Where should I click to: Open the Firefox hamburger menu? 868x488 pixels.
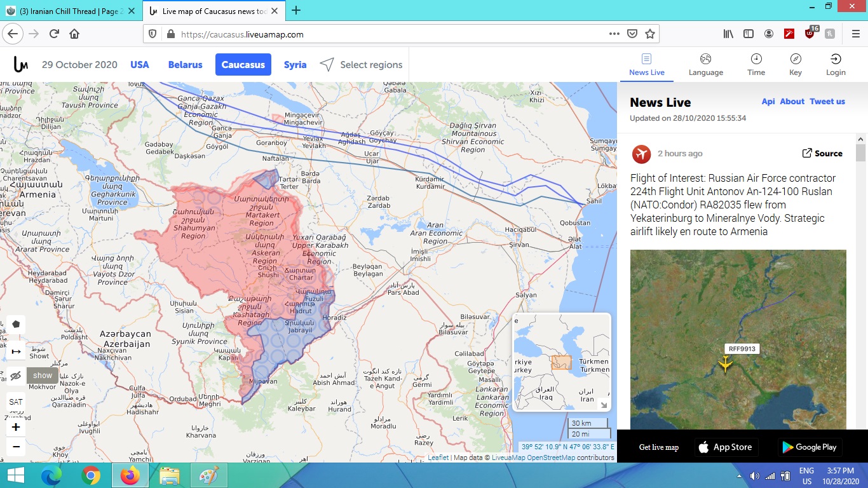click(855, 34)
